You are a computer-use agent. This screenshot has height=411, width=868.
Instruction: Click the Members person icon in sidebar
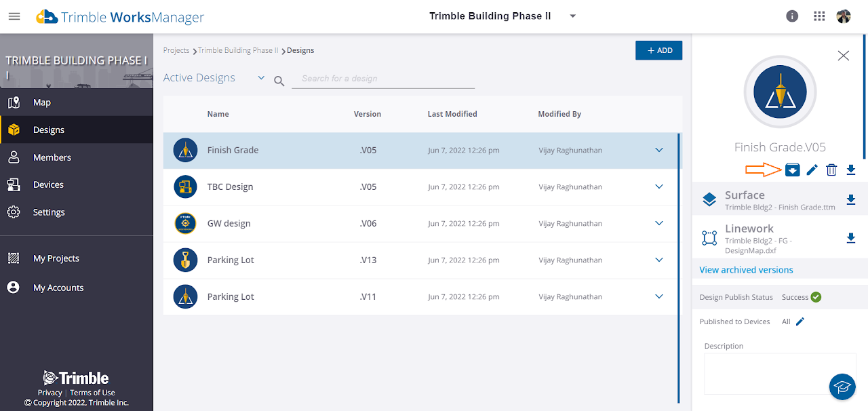click(14, 157)
